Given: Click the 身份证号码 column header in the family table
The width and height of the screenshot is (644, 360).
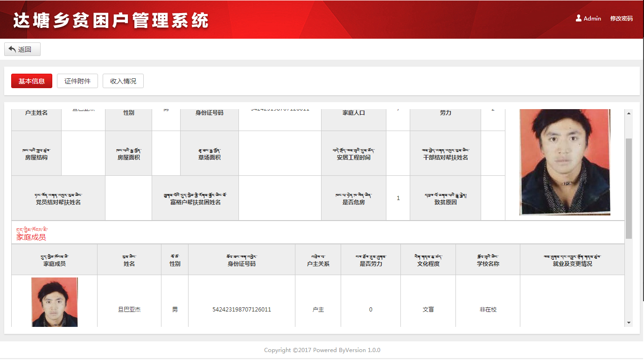Looking at the screenshot, I should click(241, 263).
